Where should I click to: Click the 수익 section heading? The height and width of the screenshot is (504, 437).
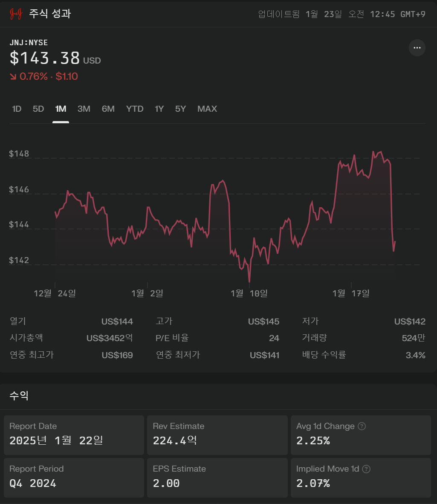tap(19, 396)
